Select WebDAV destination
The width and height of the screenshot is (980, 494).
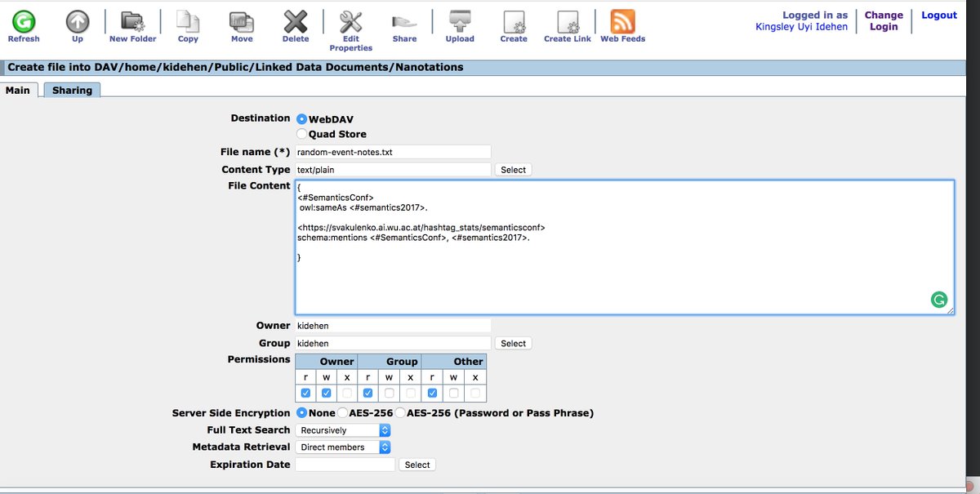301,119
